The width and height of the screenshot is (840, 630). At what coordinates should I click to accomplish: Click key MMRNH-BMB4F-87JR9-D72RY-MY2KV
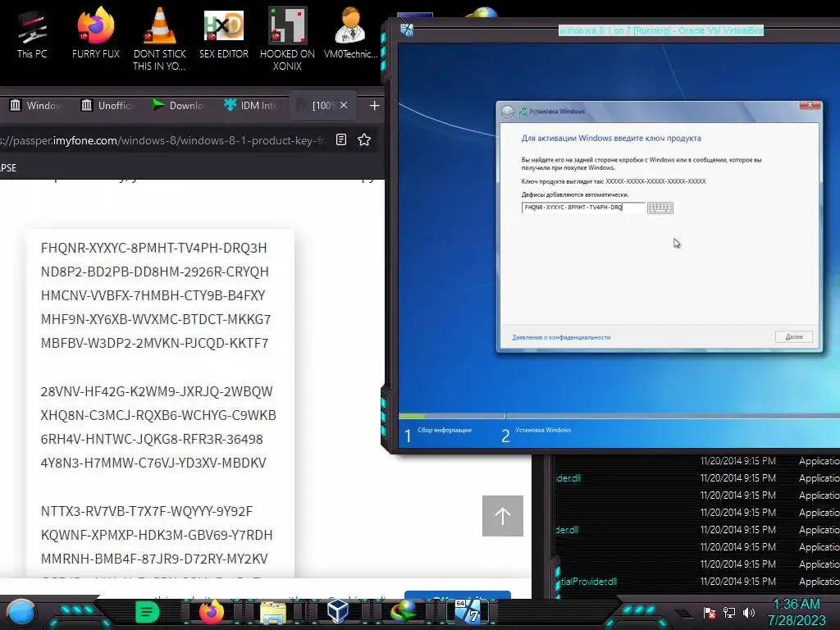tap(154, 559)
